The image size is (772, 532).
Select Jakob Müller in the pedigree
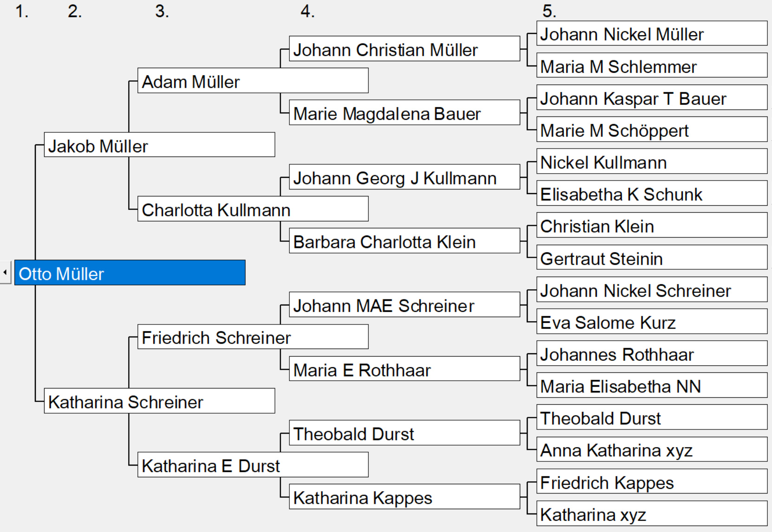pos(159,145)
